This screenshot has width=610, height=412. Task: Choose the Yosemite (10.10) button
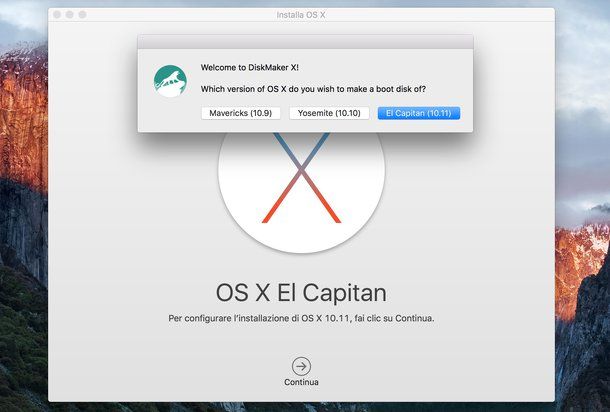click(329, 113)
